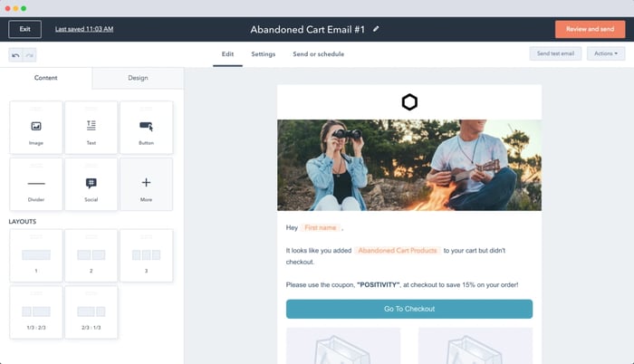Image resolution: width=634 pixels, height=364 pixels.
Task: Click the Go To Checkout button
Action: click(x=409, y=309)
